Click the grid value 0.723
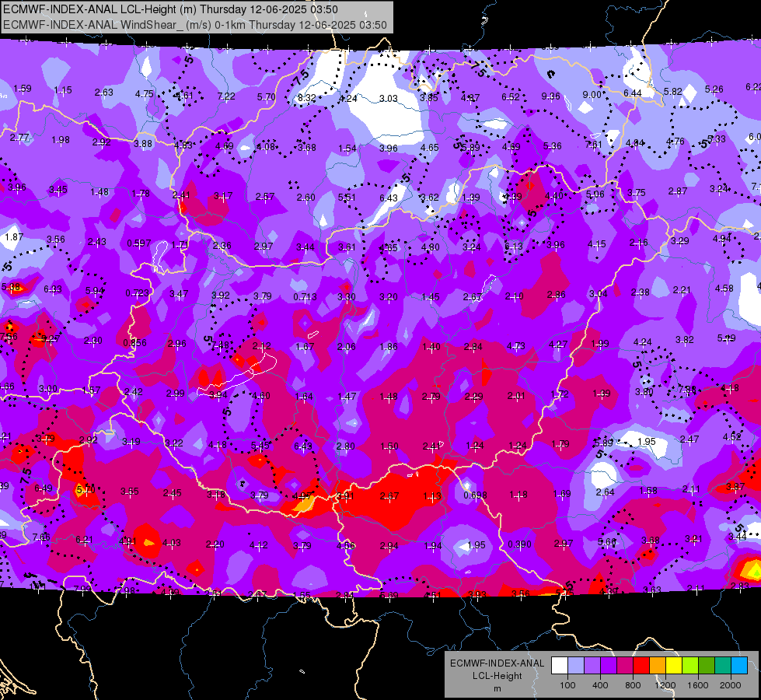The image size is (761, 700). (x=138, y=293)
